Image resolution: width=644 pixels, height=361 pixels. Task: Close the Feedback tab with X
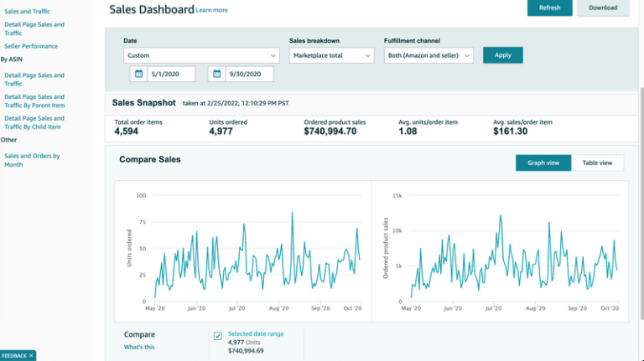(31, 355)
